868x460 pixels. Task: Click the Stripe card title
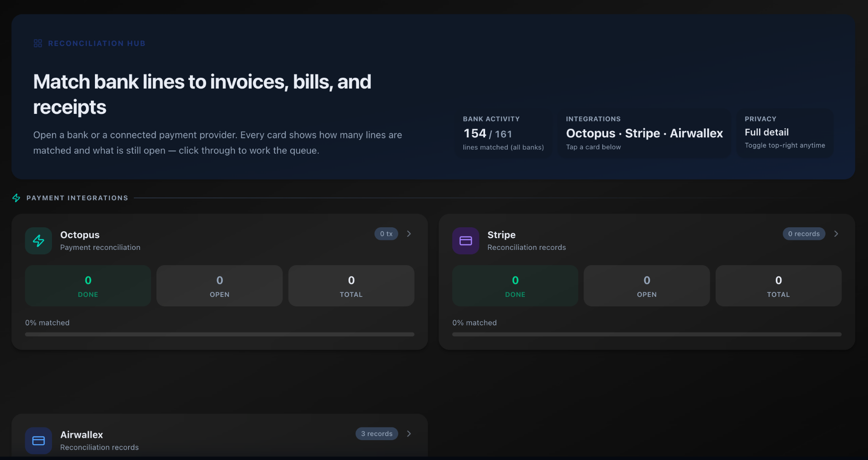coord(501,235)
